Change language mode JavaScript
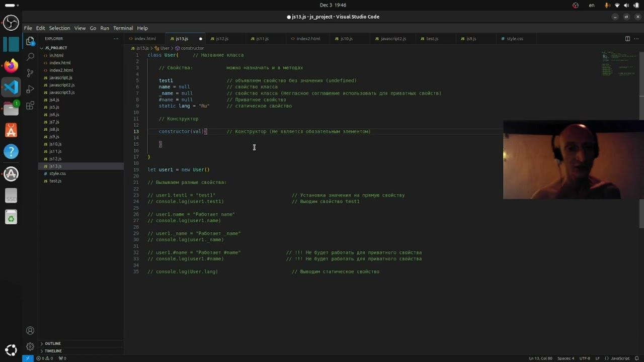644x362 pixels. pos(619,358)
